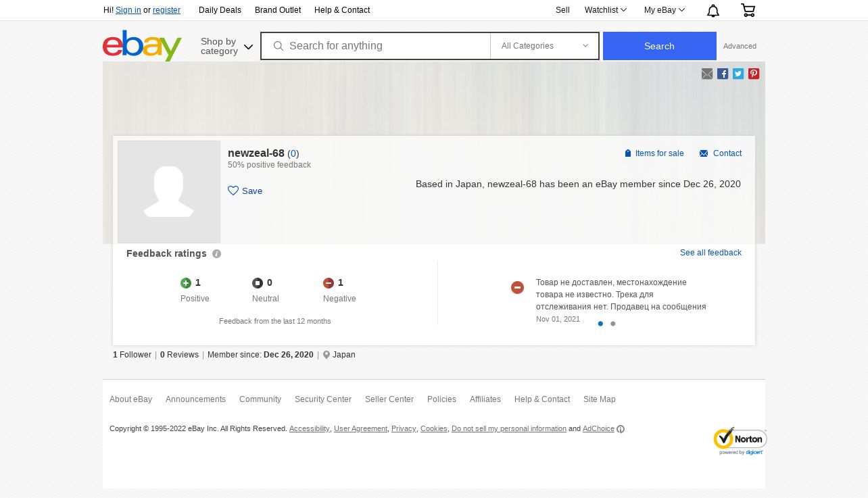Open footer Help & Contact link
The height and width of the screenshot is (498, 868).
click(542, 399)
